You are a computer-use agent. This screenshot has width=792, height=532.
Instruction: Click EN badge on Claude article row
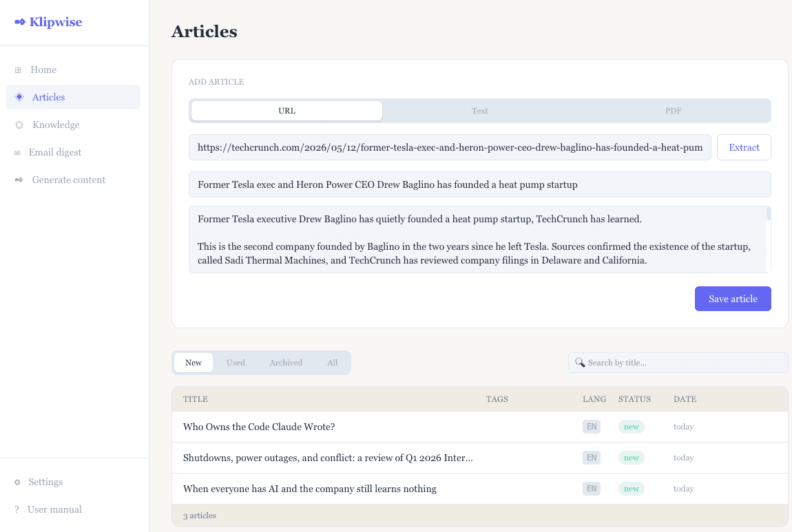pos(592,427)
